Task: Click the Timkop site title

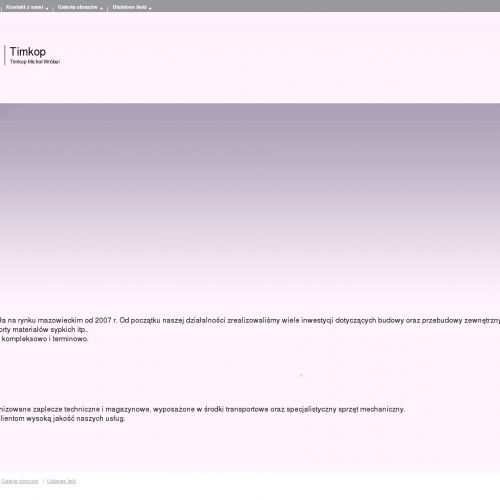Action: (28, 52)
